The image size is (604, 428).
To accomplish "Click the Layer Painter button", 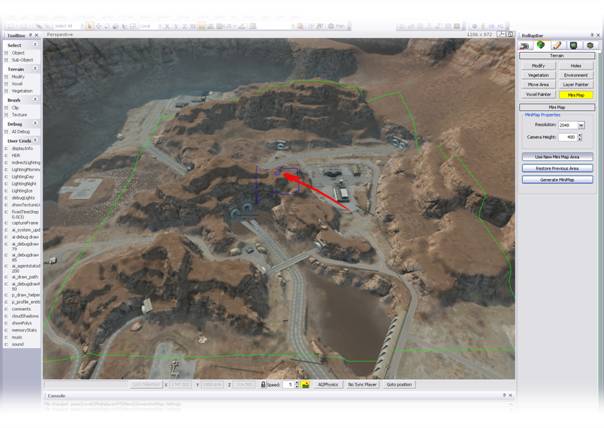I will (576, 84).
